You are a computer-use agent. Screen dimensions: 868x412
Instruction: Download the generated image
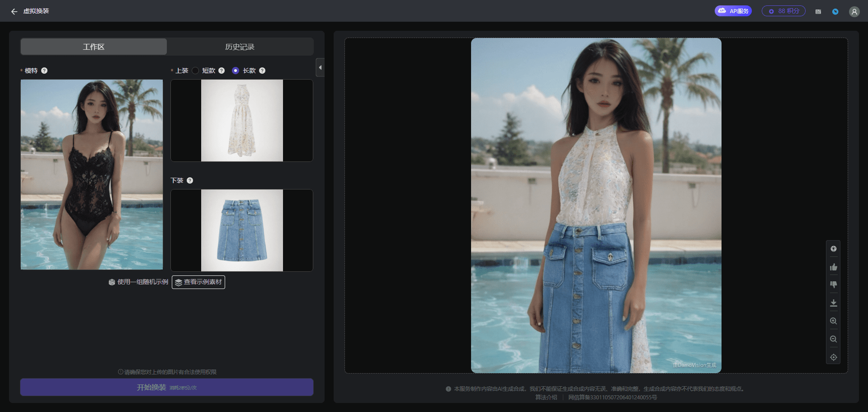tap(833, 303)
